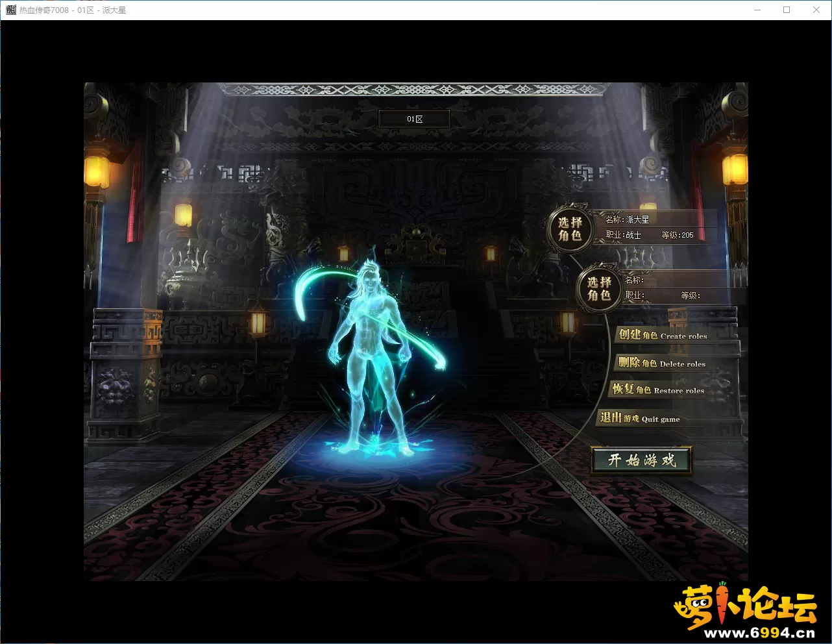Click the 等级:205 level text
Viewport: 832px width, 644px height.
677,235
